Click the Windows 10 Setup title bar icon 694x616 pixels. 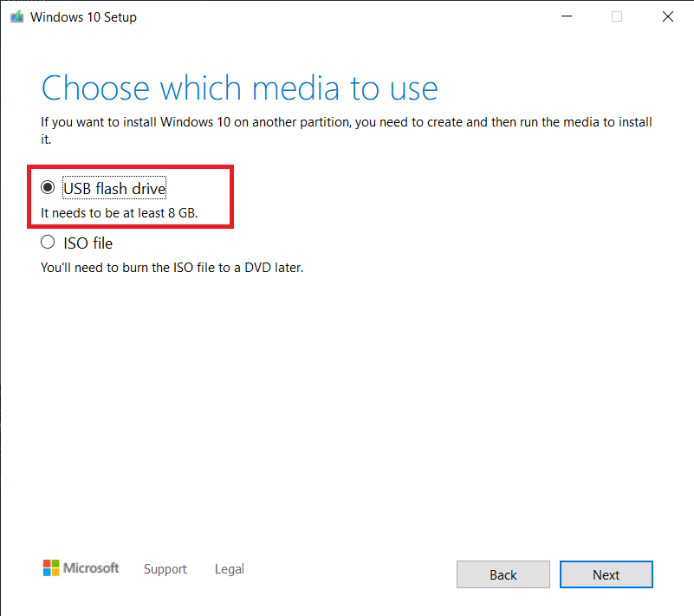(16, 17)
